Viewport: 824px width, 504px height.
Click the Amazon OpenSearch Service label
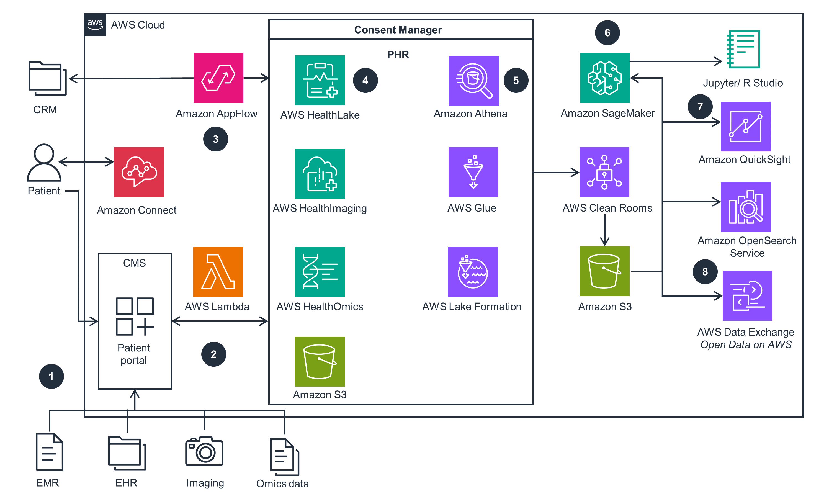[x=747, y=247]
